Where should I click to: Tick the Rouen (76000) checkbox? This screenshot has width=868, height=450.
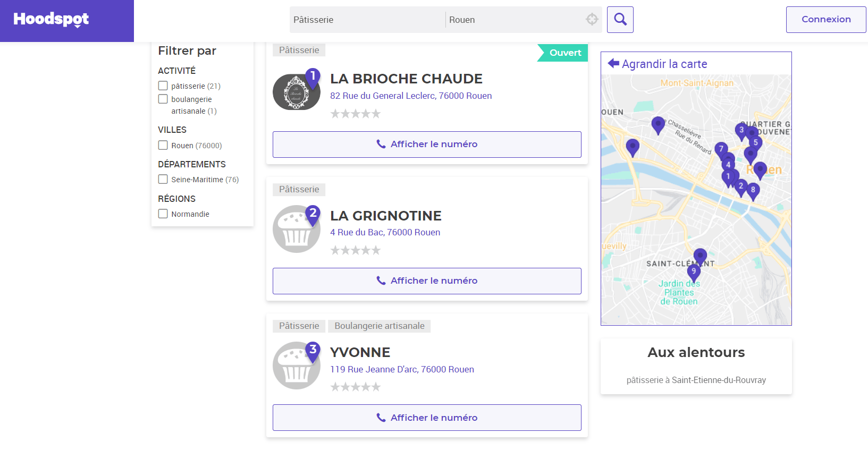(x=163, y=145)
